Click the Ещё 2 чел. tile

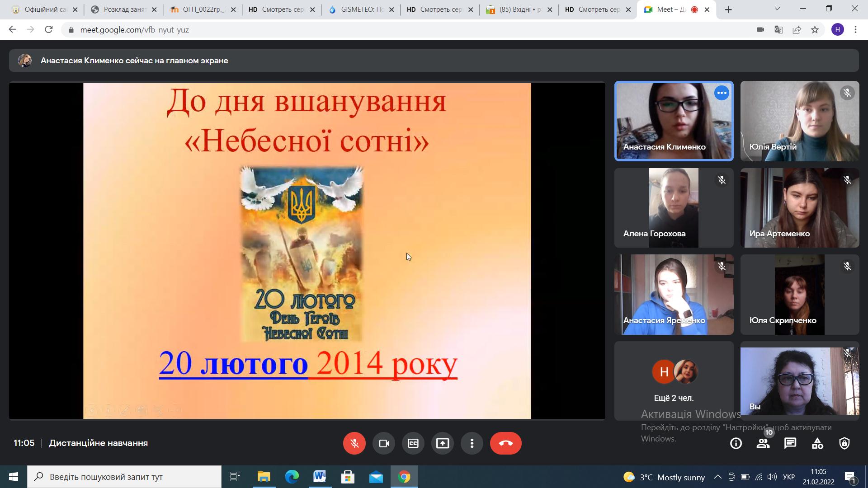674,381
